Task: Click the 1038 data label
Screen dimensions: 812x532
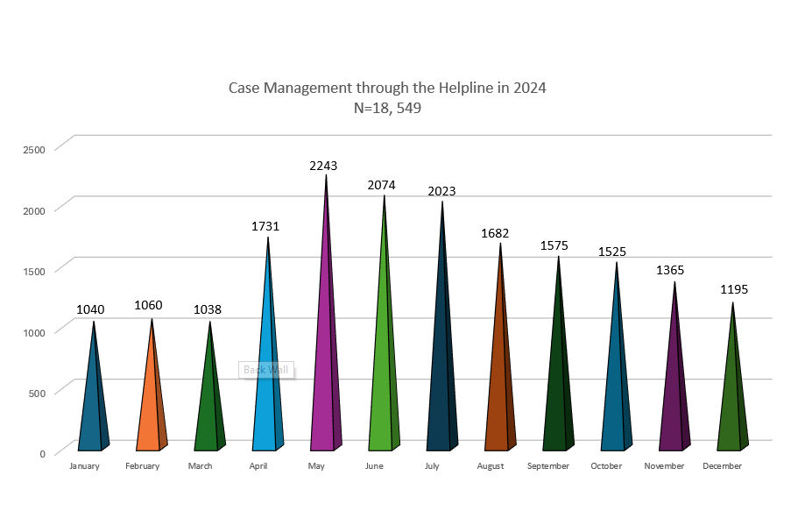Action: [x=208, y=309]
